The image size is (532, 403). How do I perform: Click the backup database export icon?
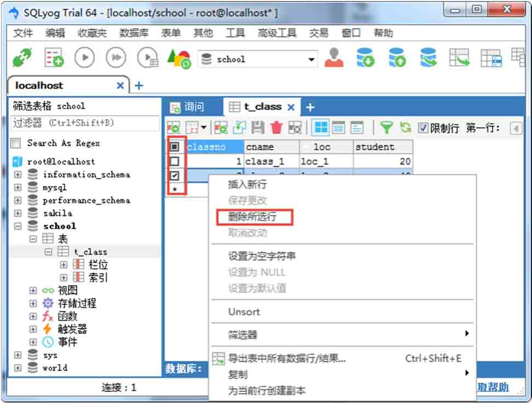tap(397, 57)
